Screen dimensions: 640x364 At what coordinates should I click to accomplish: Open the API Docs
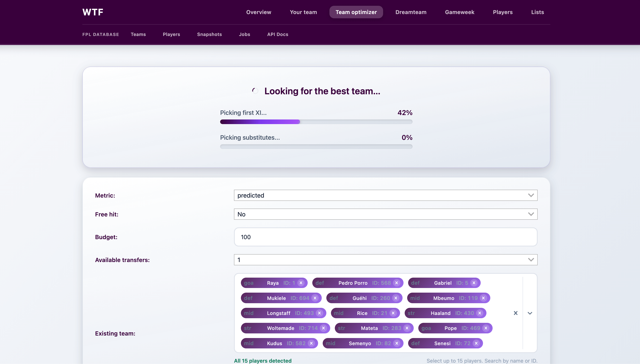click(x=277, y=34)
